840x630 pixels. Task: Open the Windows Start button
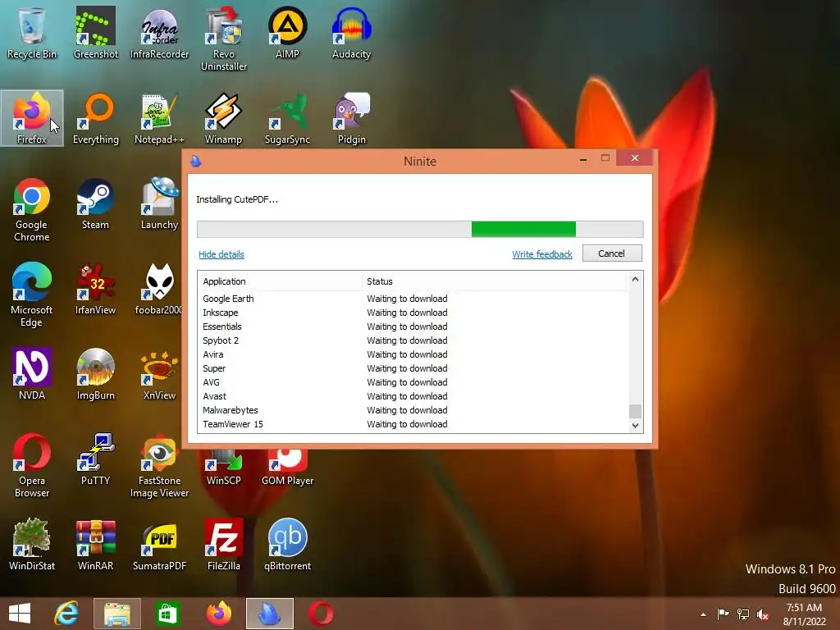click(x=20, y=614)
